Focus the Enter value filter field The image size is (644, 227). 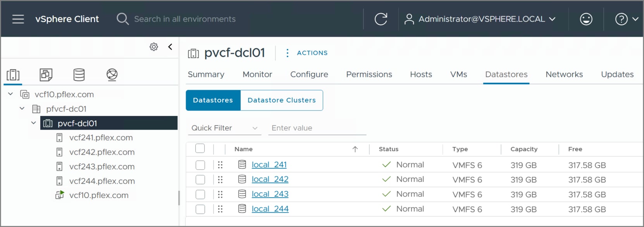tap(317, 128)
